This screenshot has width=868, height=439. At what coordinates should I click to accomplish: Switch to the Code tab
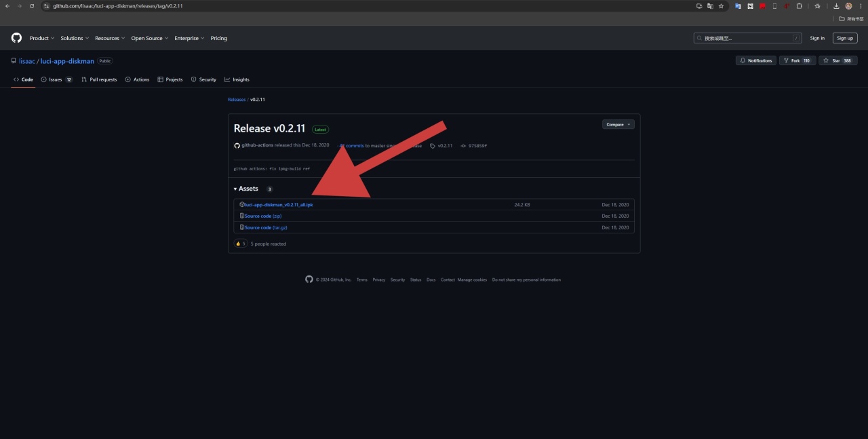point(23,79)
